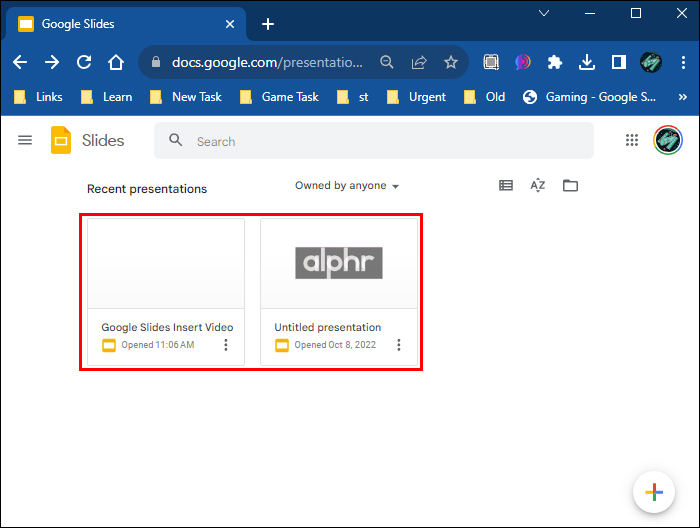Open Learn bookmark folder
Image resolution: width=700 pixels, height=528 pixels.
click(106, 97)
